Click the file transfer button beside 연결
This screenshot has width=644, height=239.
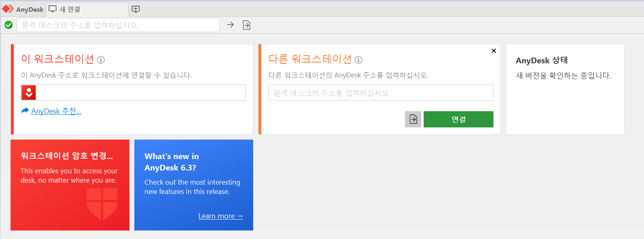pyautogui.click(x=413, y=119)
